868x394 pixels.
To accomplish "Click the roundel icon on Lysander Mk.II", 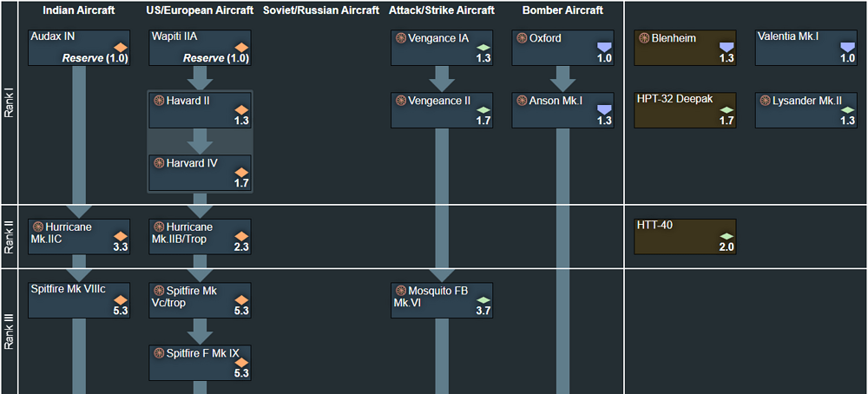I will (x=765, y=102).
